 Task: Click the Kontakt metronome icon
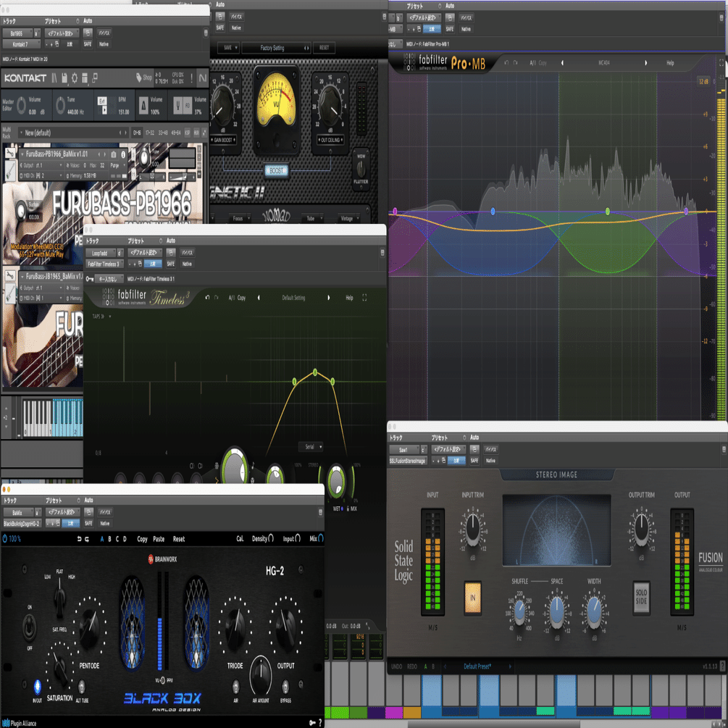(143, 106)
